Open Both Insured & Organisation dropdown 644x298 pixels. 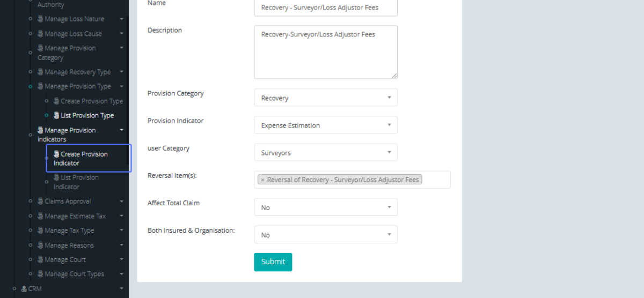pyautogui.click(x=325, y=235)
